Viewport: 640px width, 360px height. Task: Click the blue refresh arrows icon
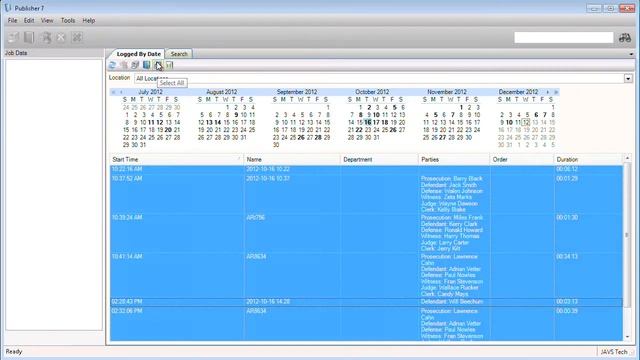click(112, 65)
